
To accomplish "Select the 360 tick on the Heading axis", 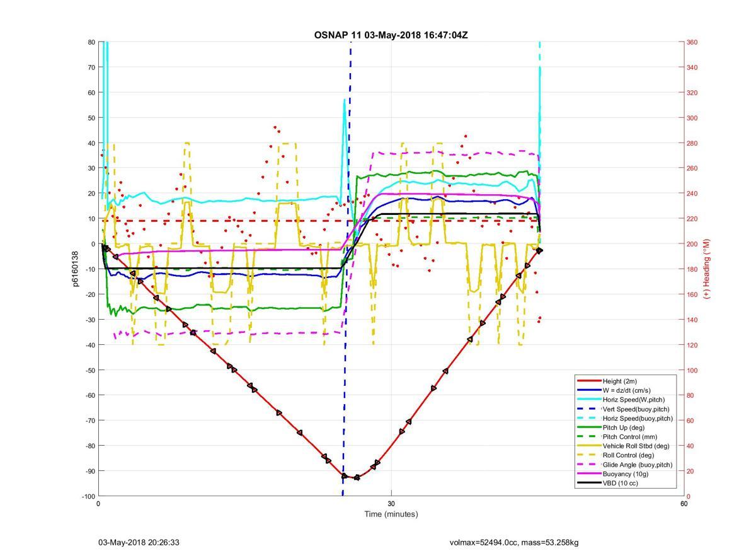I will pyautogui.click(x=692, y=42).
